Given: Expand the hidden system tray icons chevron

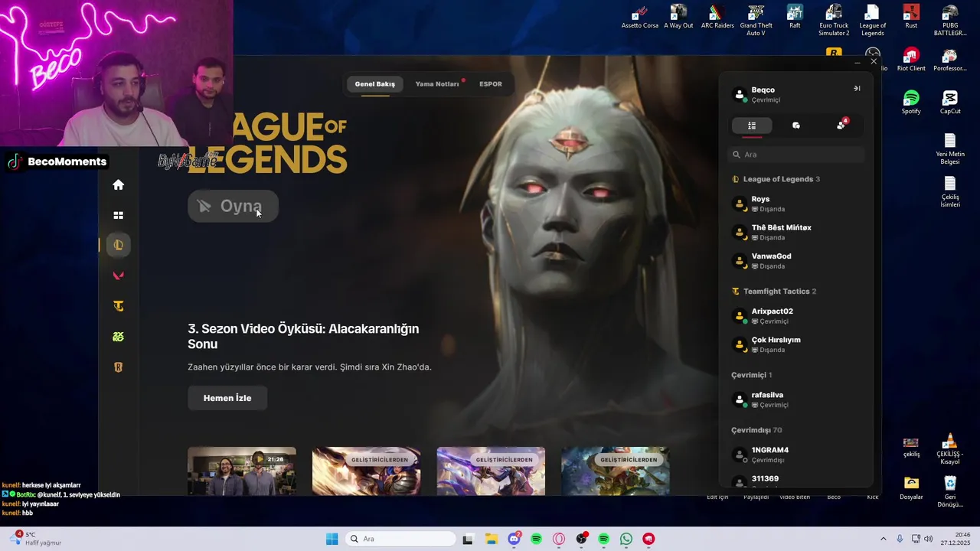Looking at the screenshot, I should point(883,539).
